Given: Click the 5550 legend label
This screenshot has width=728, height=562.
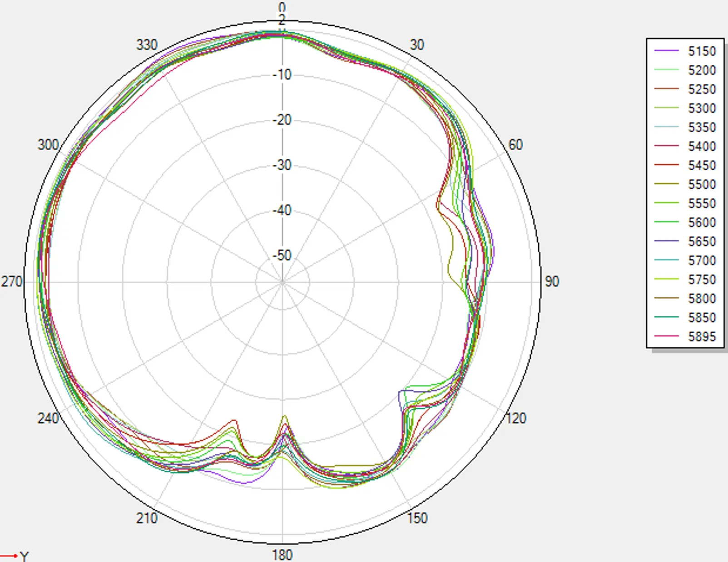Looking at the screenshot, I should [702, 203].
